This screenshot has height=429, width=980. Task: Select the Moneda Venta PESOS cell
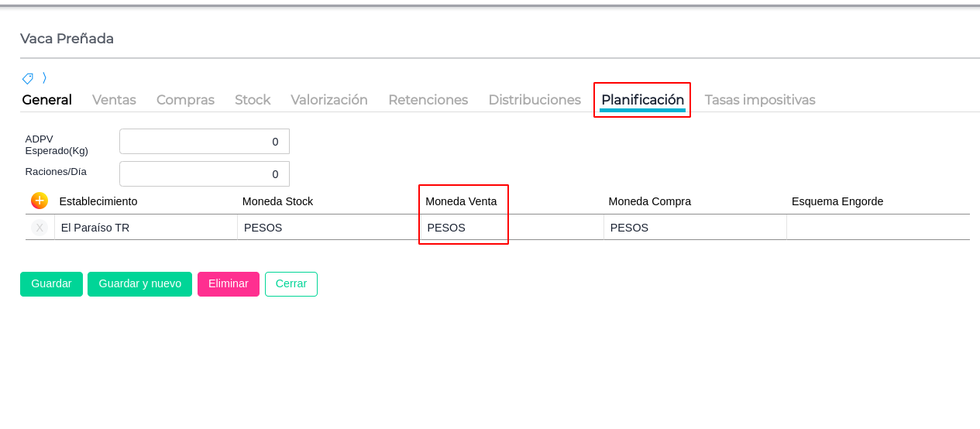pyautogui.click(x=463, y=228)
